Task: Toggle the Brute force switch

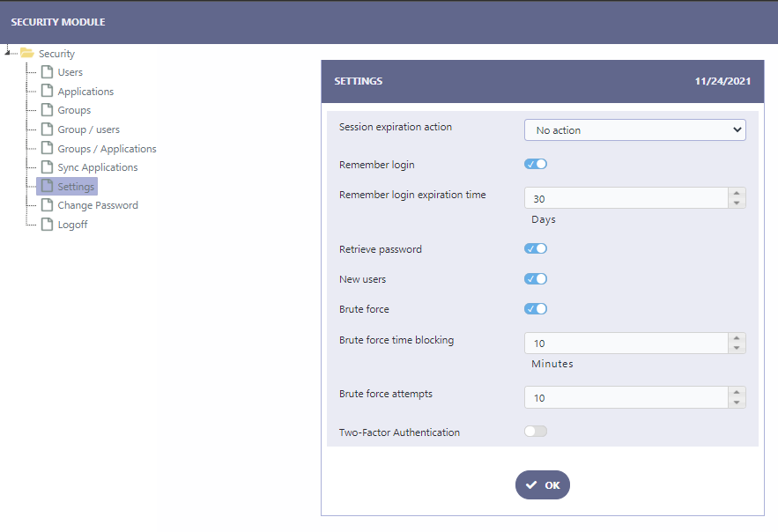Action: point(536,309)
